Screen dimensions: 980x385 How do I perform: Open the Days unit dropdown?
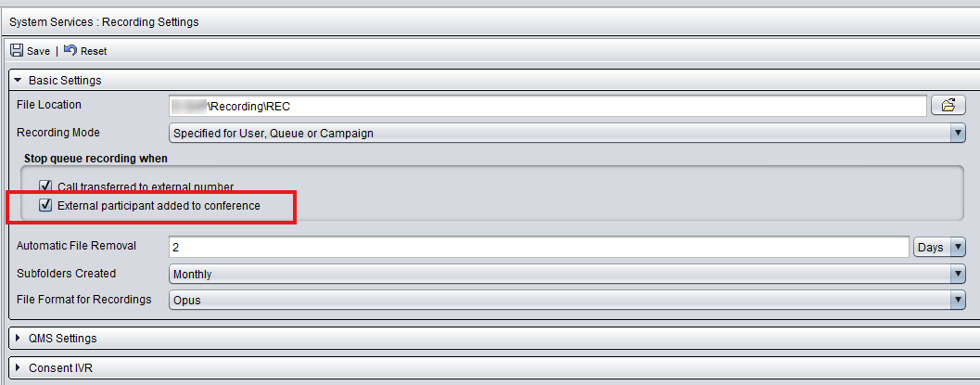tap(939, 247)
